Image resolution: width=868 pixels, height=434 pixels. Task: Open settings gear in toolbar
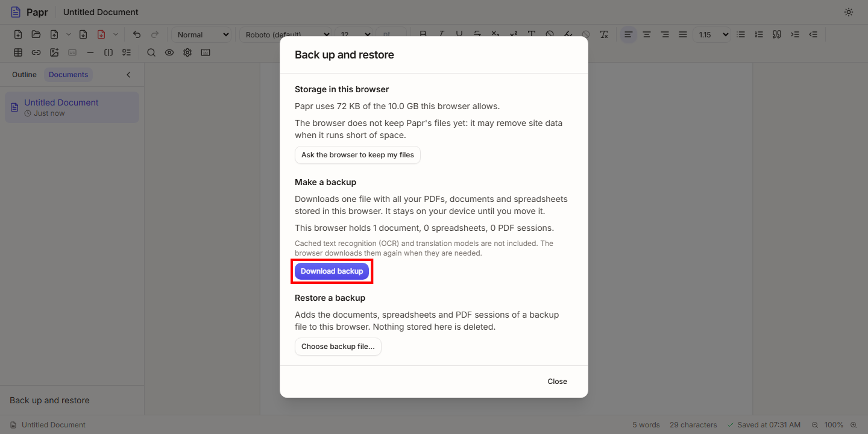coord(187,52)
